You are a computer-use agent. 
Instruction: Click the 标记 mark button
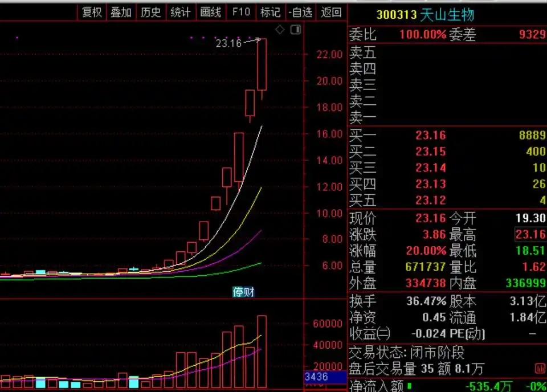click(270, 13)
